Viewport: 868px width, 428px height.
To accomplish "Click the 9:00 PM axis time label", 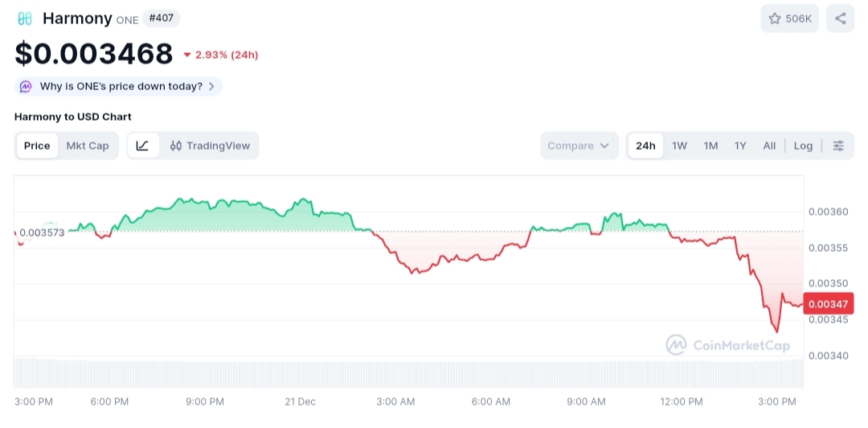I will click(205, 402).
